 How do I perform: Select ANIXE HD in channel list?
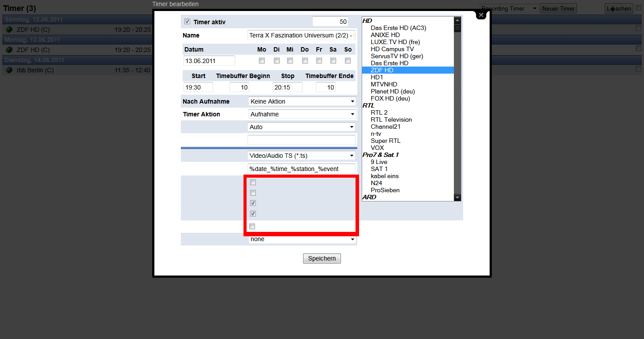click(385, 35)
